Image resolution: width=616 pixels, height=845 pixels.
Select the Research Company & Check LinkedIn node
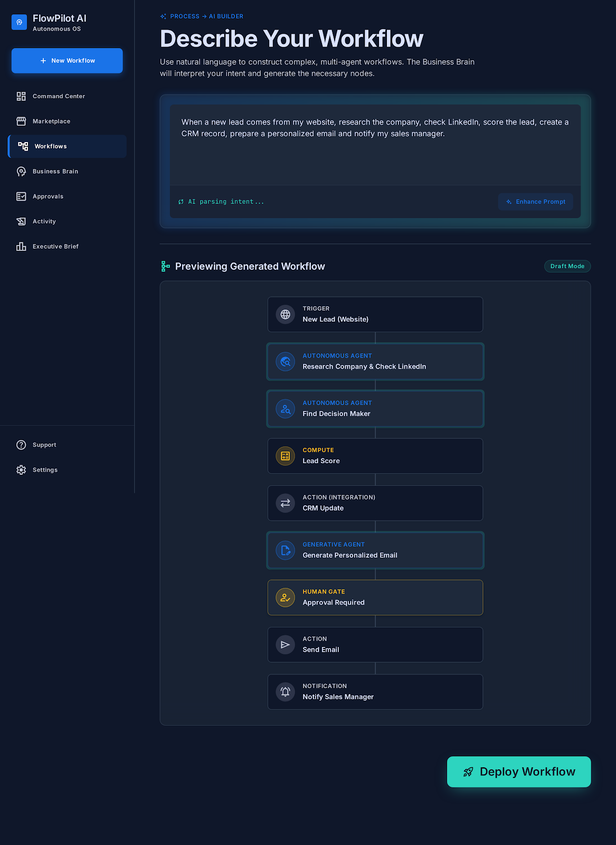375,362
